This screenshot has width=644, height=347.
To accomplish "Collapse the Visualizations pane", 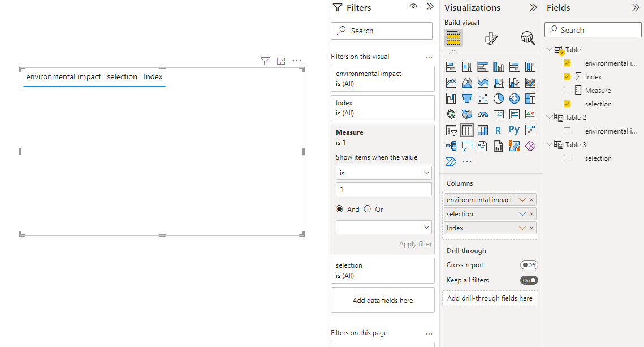I will pyautogui.click(x=533, y=7).
